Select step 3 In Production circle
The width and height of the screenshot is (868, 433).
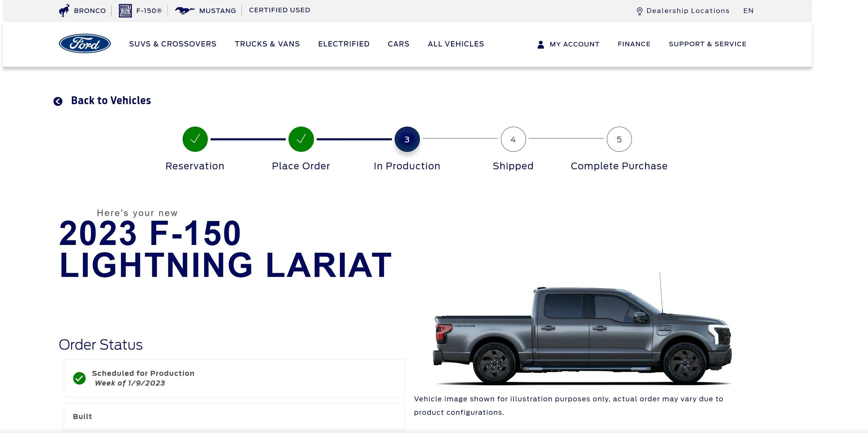pyautogui.click(x=407, y=139)
